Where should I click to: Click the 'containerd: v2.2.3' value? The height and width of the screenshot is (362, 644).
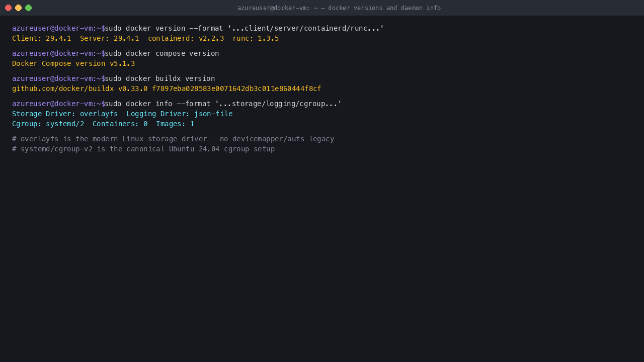tap(186, 38)
